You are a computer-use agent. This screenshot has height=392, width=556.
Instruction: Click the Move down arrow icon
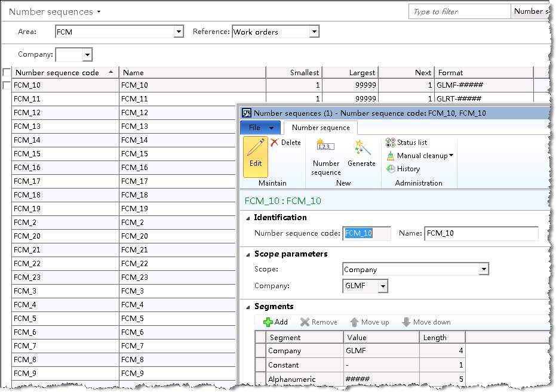[406, 322]
